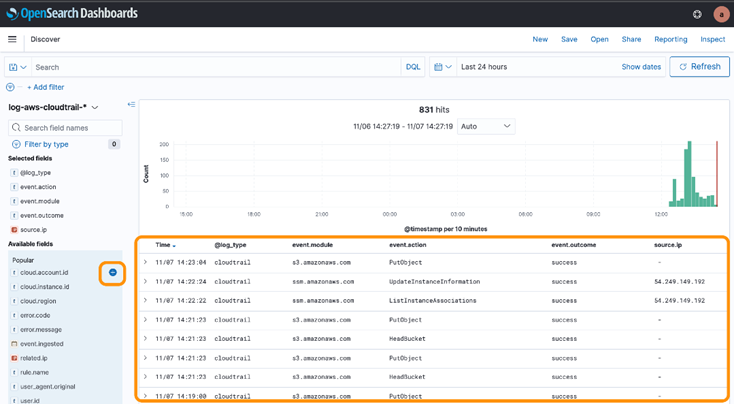Click the Time column sort arrow
The width and height of the screenshot is (734, 404).
tap(174, 246)
